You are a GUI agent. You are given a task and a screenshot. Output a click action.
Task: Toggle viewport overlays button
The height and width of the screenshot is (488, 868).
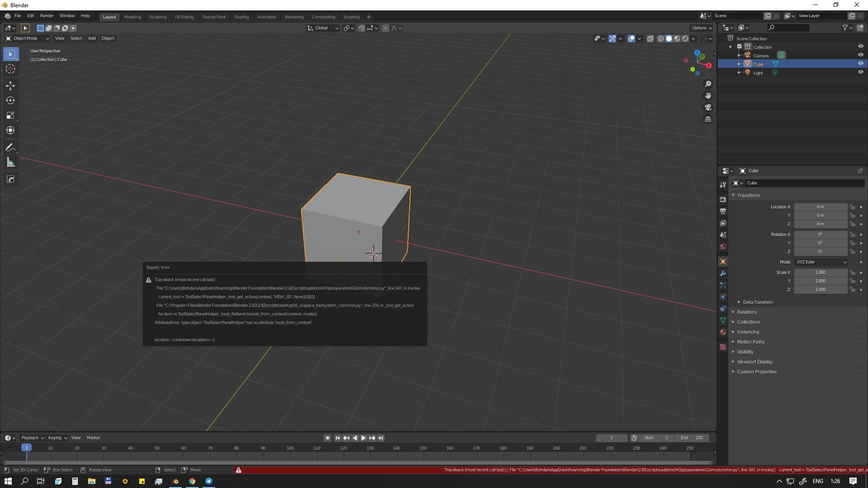[631, 39]
